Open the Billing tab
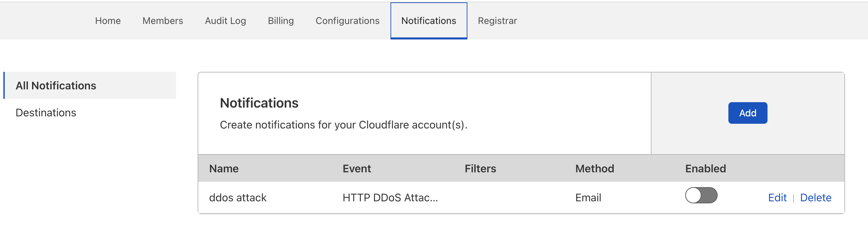The image size is (868, 232). click(x=281, y=21)
